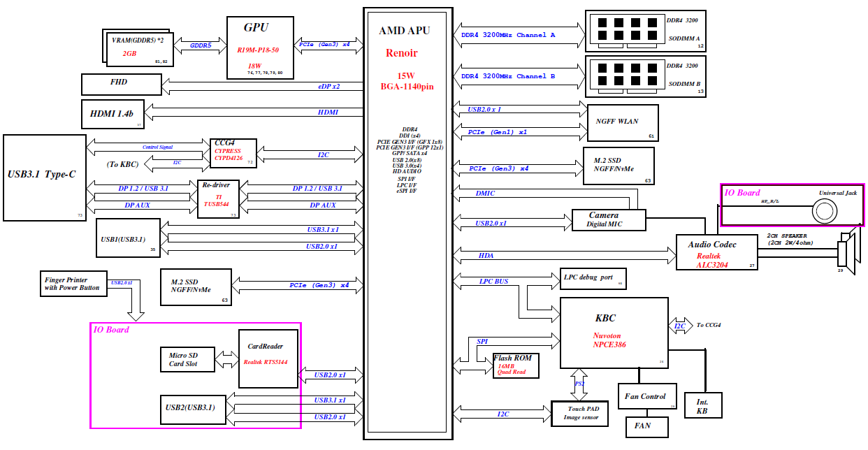
Task: Click the 'To CCG4' I2C arrow
Action: (x=681, y=325)
